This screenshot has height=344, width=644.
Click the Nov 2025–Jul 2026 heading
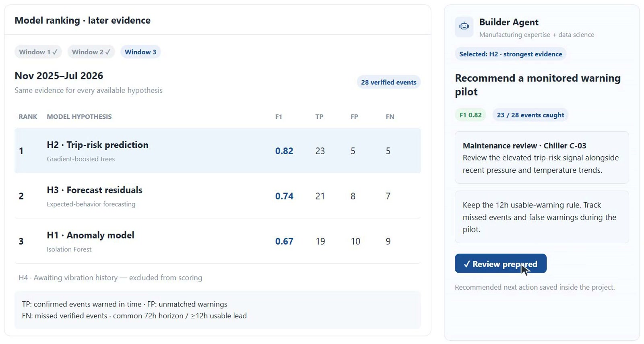[59, 76]
